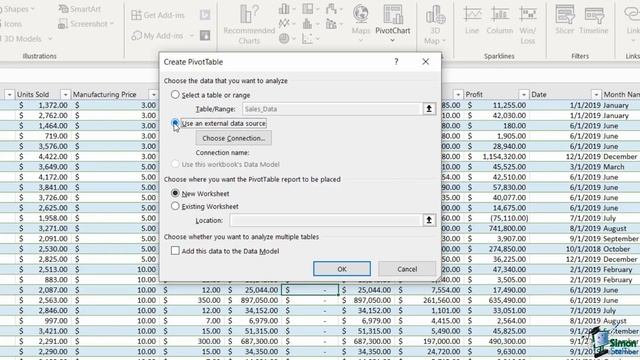Viewport: 640px width, 360px height.
Task: Open Manufacturing Price column filter dropdown
Action: click(x=153, y=95)
